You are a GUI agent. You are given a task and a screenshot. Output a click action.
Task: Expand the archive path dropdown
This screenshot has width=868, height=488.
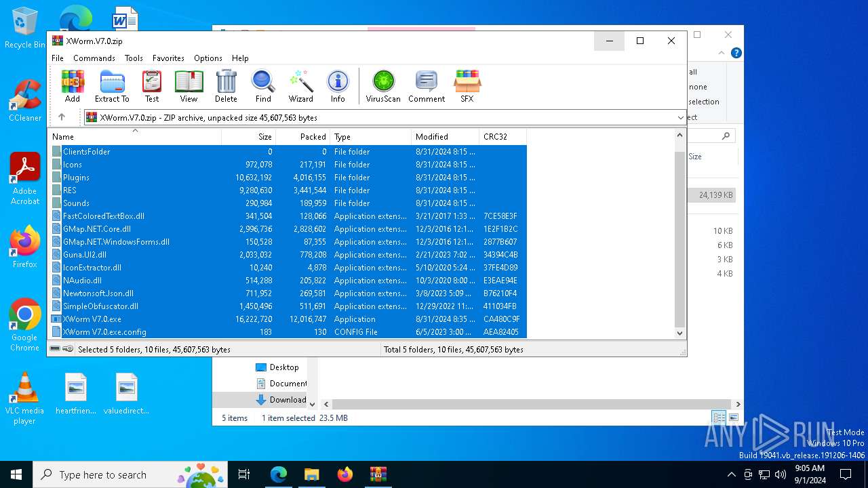tap(680, 117)
